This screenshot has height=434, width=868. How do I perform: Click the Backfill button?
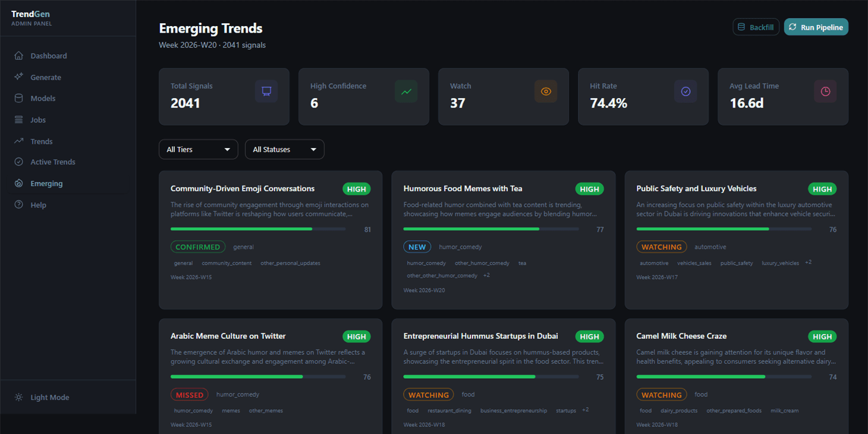756,27
